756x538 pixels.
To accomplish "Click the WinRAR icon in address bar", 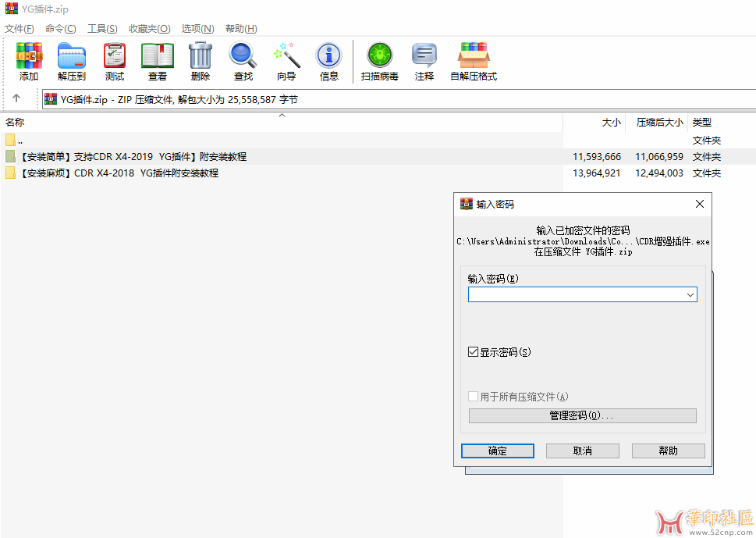I will (x=51, y=99).
